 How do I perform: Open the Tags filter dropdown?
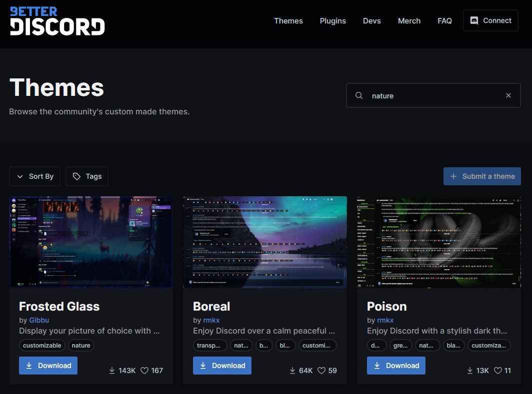(x=86, y=176)
